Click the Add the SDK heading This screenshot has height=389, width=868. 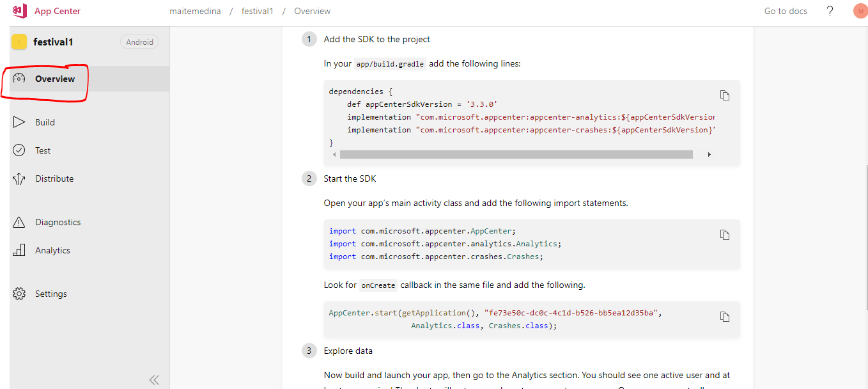(x=376, y=39)
